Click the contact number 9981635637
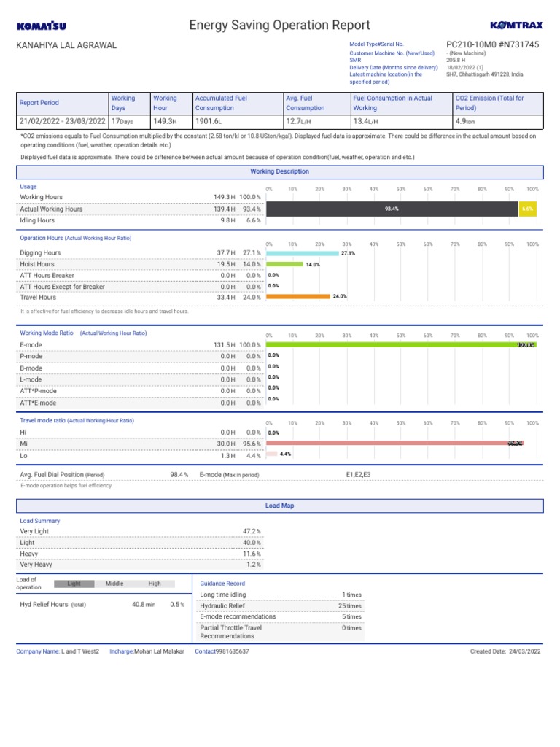 232,651
